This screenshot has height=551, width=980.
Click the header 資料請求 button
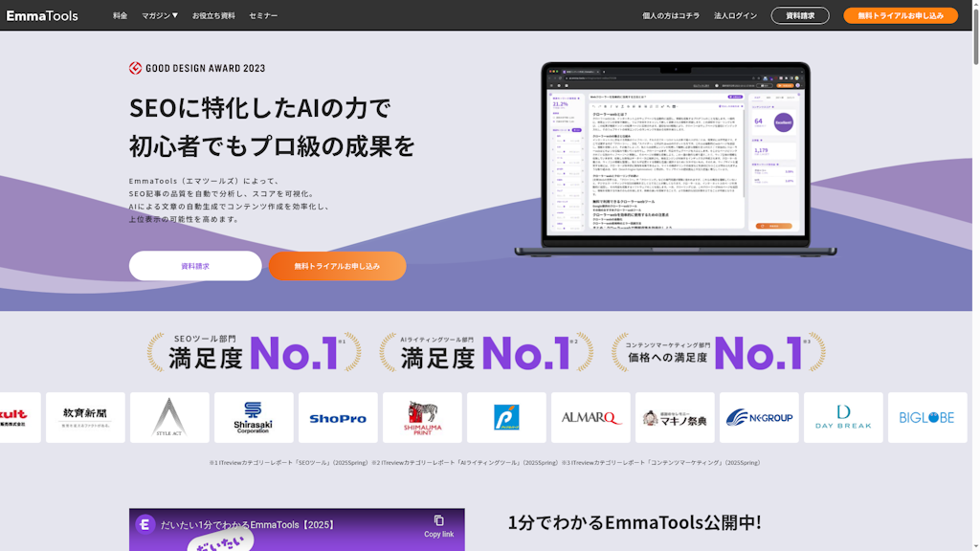pos(800,15)
